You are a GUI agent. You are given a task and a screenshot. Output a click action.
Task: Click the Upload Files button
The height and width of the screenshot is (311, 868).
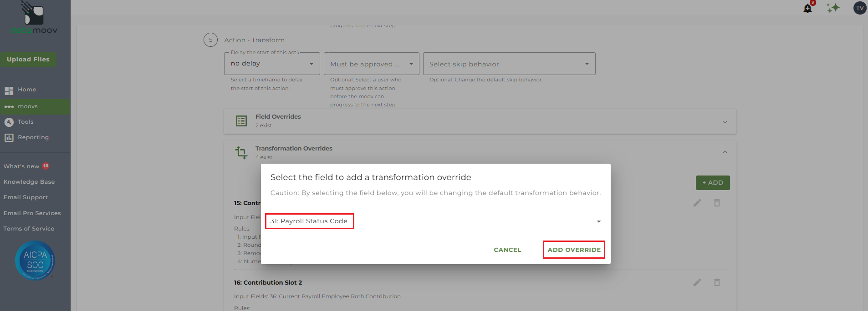coord(28,60)
